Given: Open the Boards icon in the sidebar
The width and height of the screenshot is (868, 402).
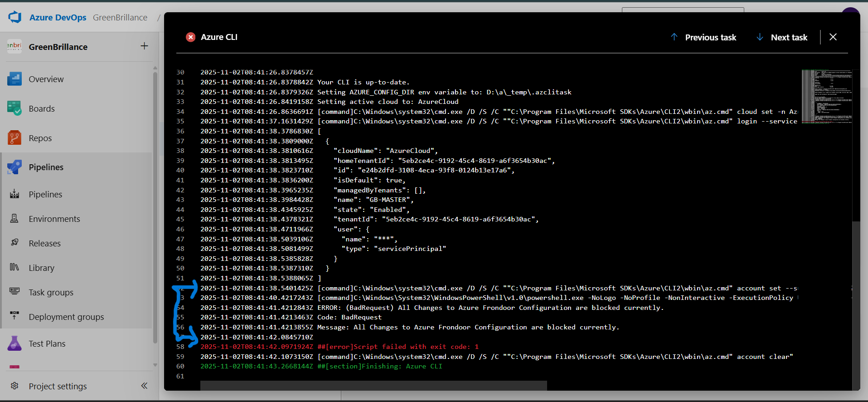Looking at the screenshot, I should pyautogui.click(x=15, y=108).
